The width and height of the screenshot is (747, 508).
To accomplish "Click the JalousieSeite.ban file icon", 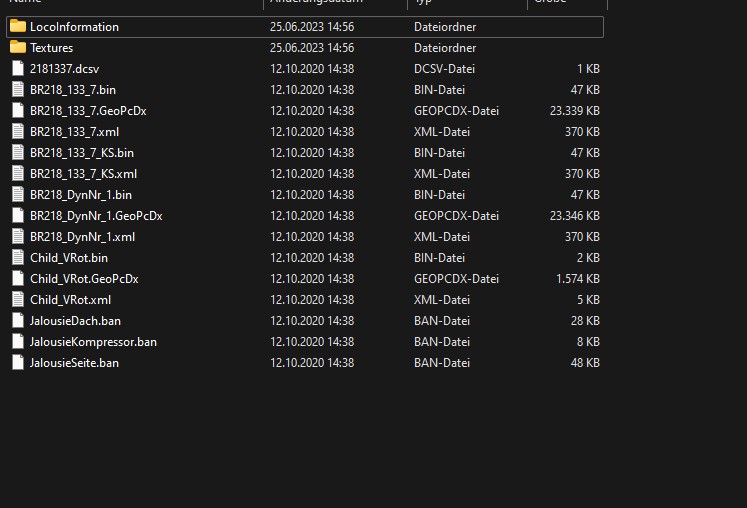I will (x=18, y=363).
